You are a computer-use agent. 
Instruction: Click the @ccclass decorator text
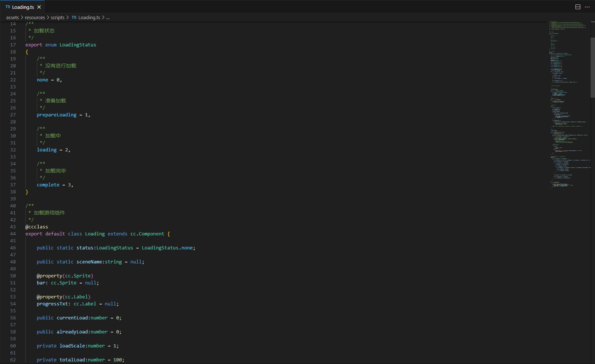(x=37, y=227)
